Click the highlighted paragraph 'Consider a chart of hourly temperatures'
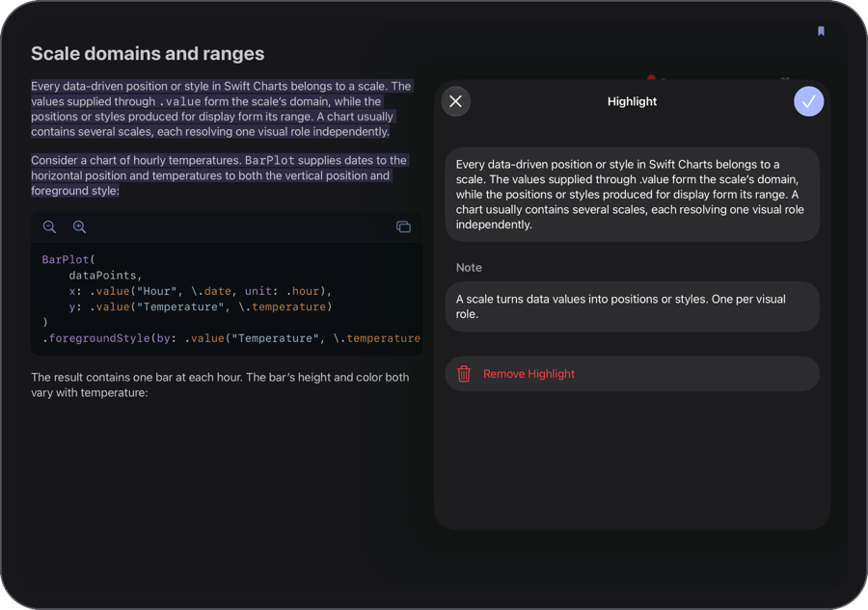This screenshot has height=610, width=868. (220, 175)
